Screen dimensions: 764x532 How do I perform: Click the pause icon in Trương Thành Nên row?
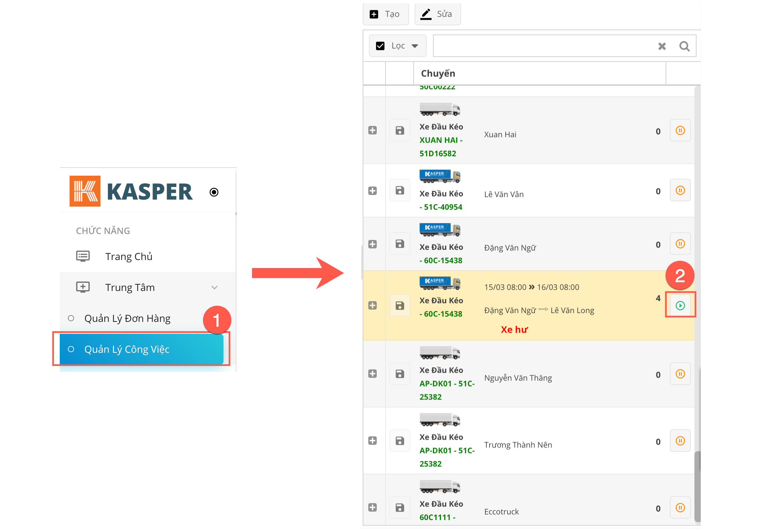pyautogui.click(x=680, y=441)
